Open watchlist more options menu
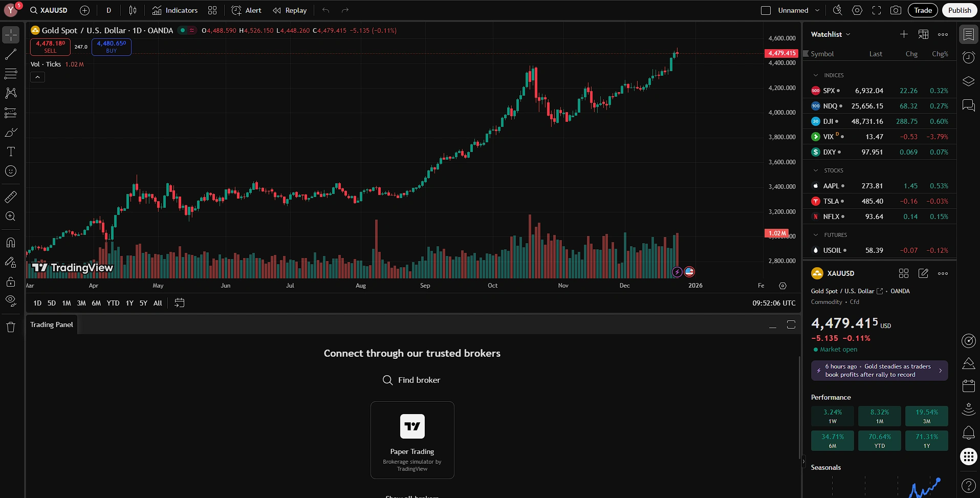The height and width of the screenshot is (498, 980). click(943, 34)
